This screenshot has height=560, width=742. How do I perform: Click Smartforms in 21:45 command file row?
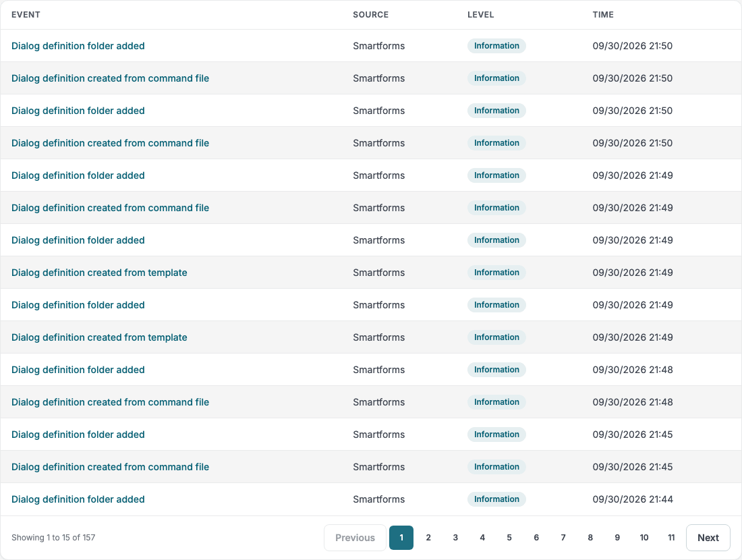coord(378,467)
